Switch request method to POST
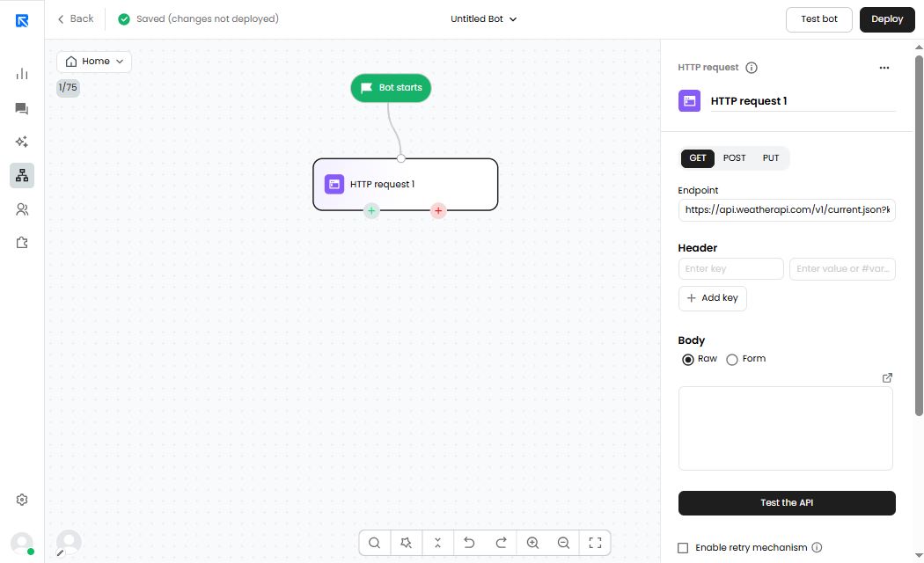Viewport: 924px width, 563px height. pos(734,158)
